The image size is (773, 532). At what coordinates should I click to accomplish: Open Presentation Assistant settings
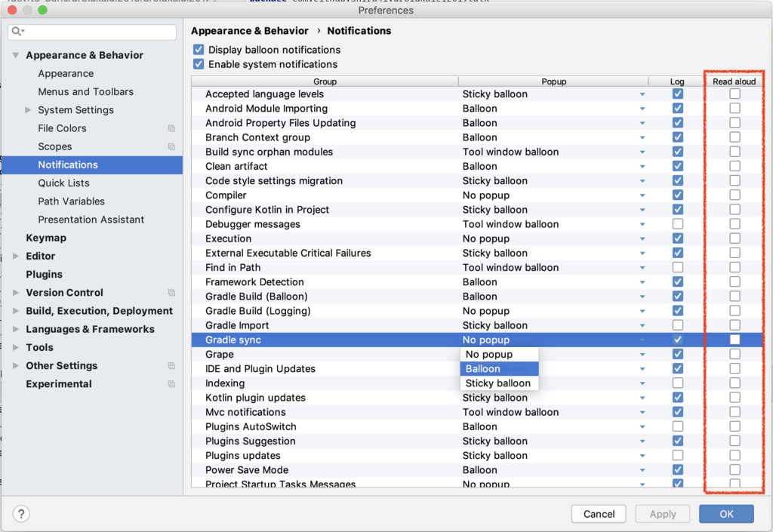91,219
